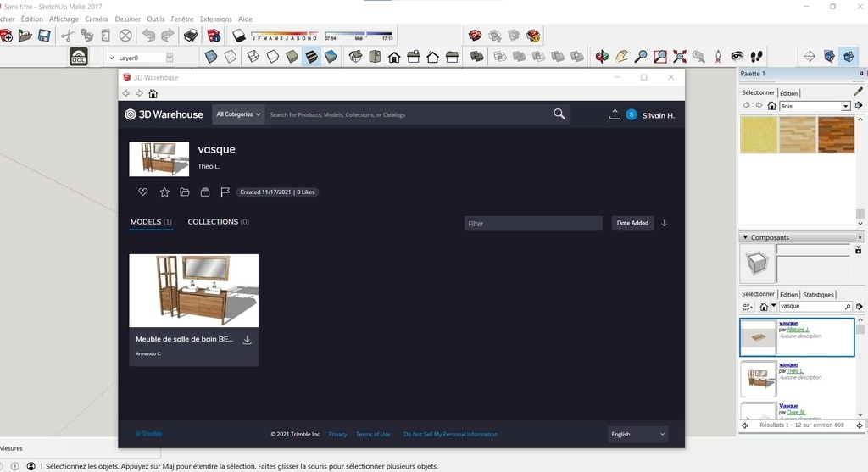Image resolution: width=868 pixels, height=472 pixels.
Task: Select Position Camera tool
Action: (x=718, y=57)
